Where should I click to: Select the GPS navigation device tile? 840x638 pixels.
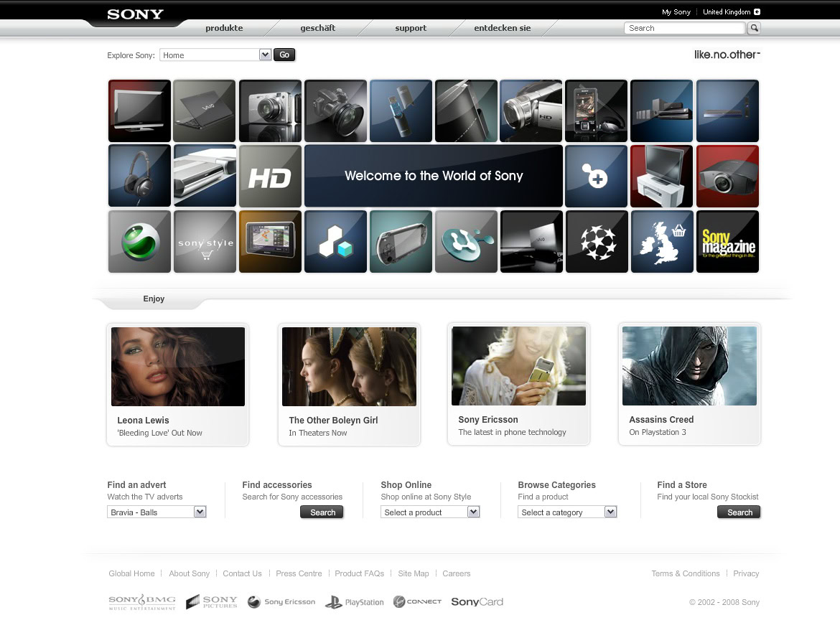[x=270, y=241]
